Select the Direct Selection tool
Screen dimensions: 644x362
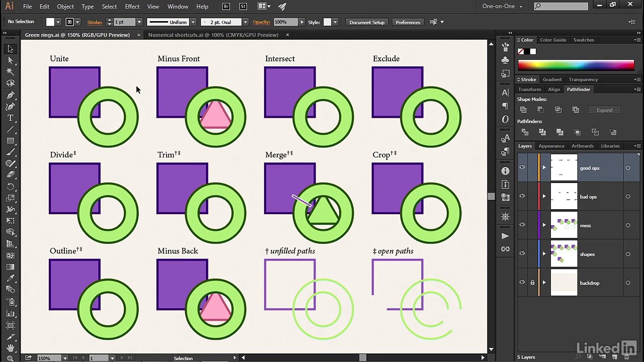pos(10,60)
